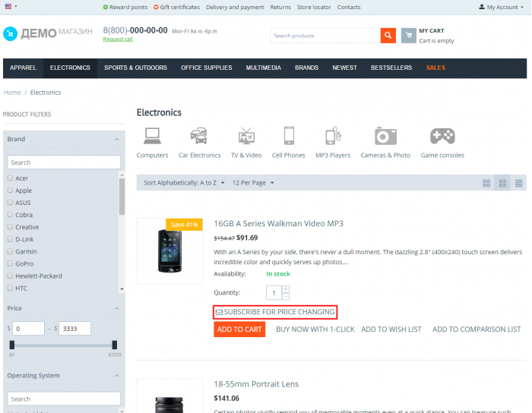Click the orange search magnifier button
Screen dimensions: 532x413
click(388, 36)
